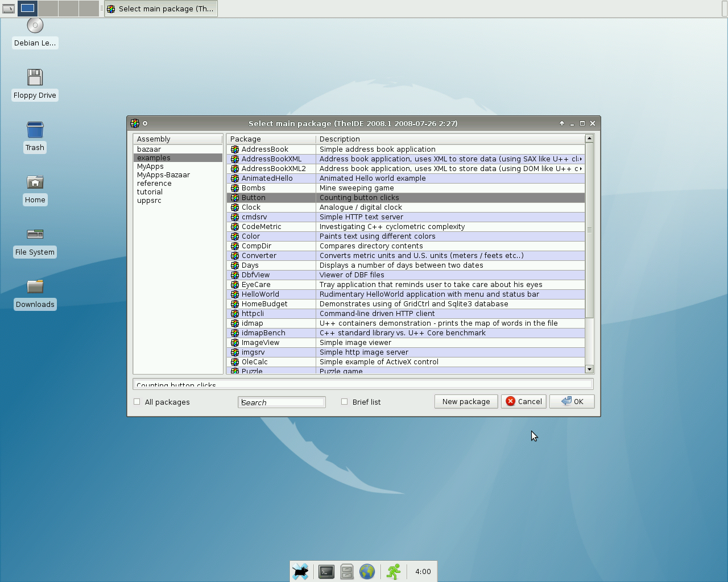Click into the Search field
Viewport: 728px width, 582px height.
pyautogui.click(x=282, y=402)
